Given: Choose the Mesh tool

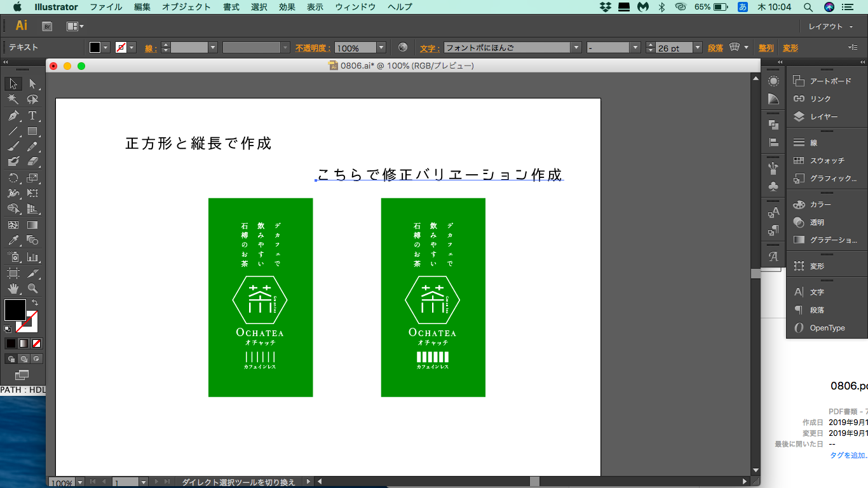Looking at the screenshot, I should click(13, 225).
